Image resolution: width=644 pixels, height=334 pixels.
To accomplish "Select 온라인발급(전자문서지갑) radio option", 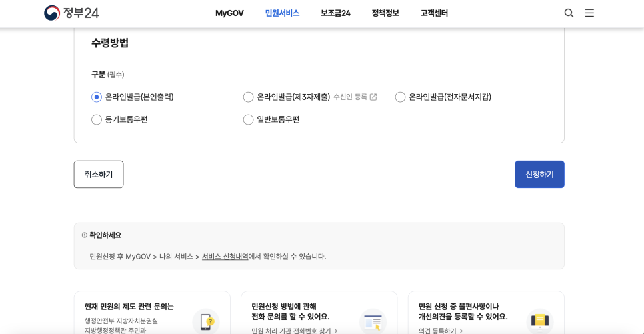I will [400, 97].
